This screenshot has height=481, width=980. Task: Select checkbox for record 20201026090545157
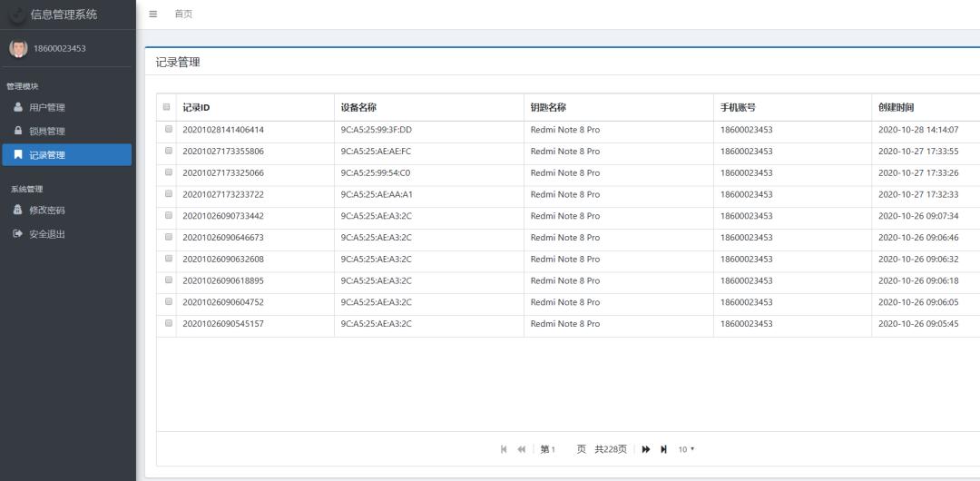coord(166,323)
